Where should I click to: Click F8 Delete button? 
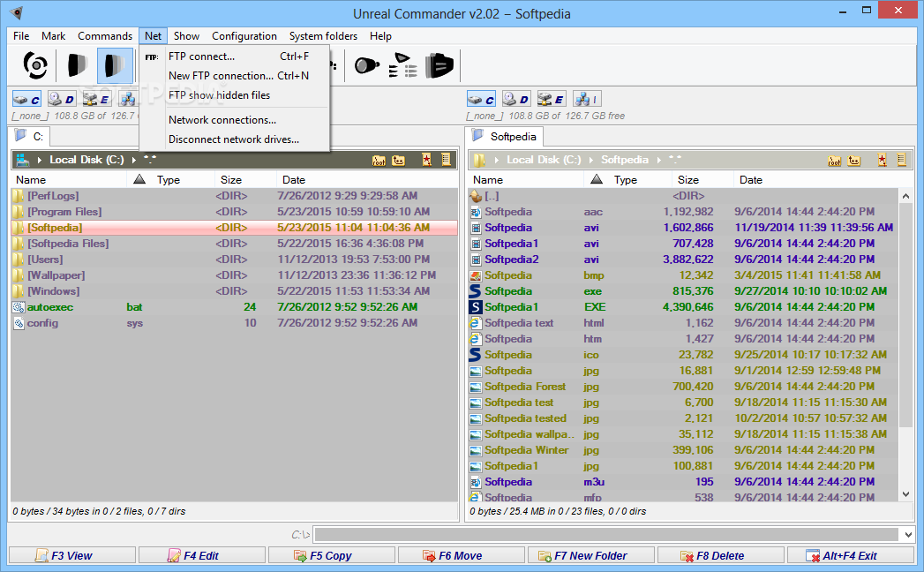[x=720, y=555]
